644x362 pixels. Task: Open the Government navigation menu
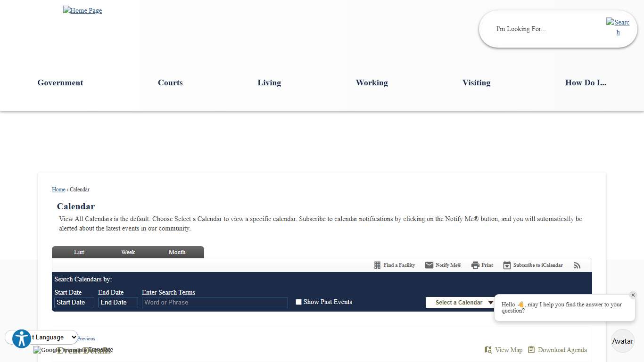pos(60,83)
